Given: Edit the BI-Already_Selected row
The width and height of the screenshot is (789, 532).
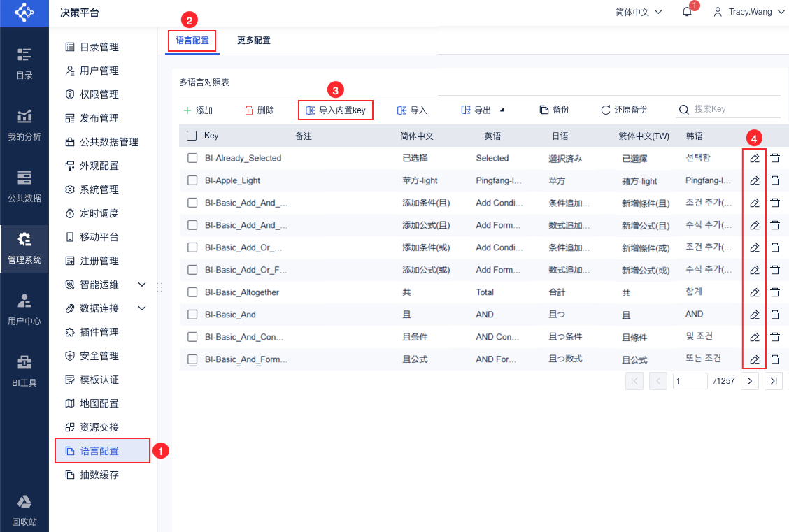Looking at the screenshot, I should click(x=754, y=159).
